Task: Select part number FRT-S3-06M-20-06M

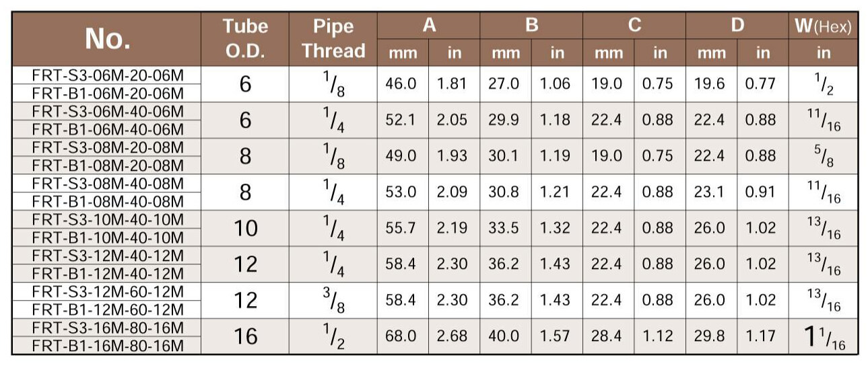Action: 108,75
